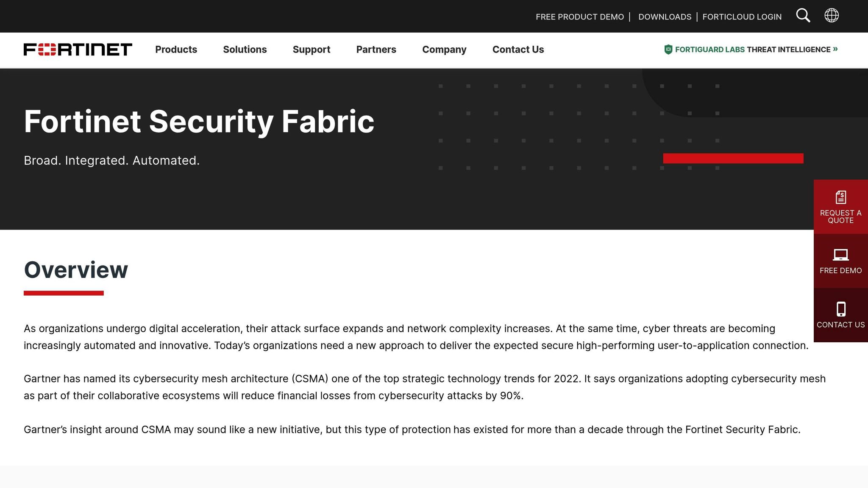Click the Fortinet logo
Screen dimensions: 868x488
78,50
